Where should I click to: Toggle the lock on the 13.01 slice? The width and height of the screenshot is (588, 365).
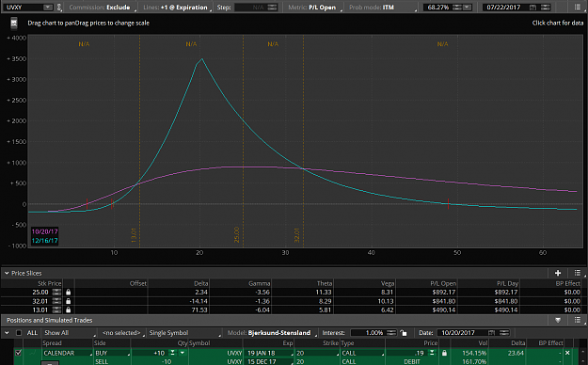[x=69, y=309]
